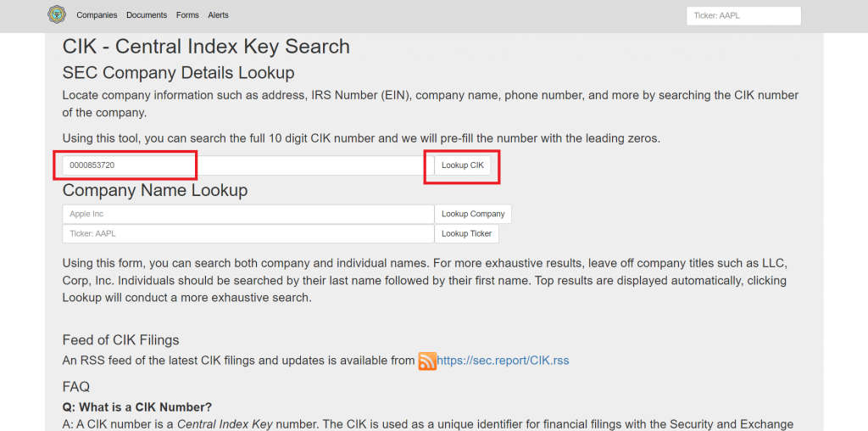Click the CIK number input field
Screen dimensions: 868x431
[248, 165]
